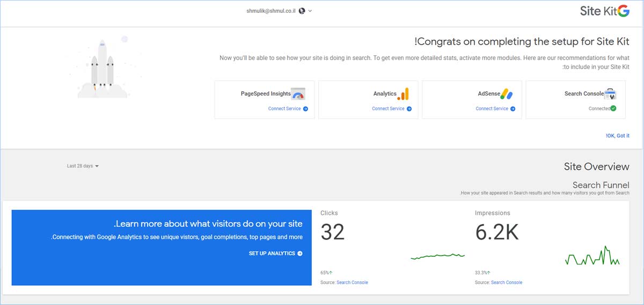The height and width of the screenshot is (305, 644).
Task: Click the 32 clicks value
Action: coord(333,231)
